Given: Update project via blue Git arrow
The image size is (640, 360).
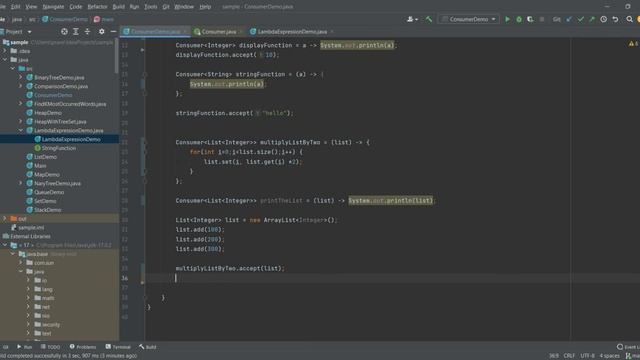Looking at the screenshot, I should (569, 19).
